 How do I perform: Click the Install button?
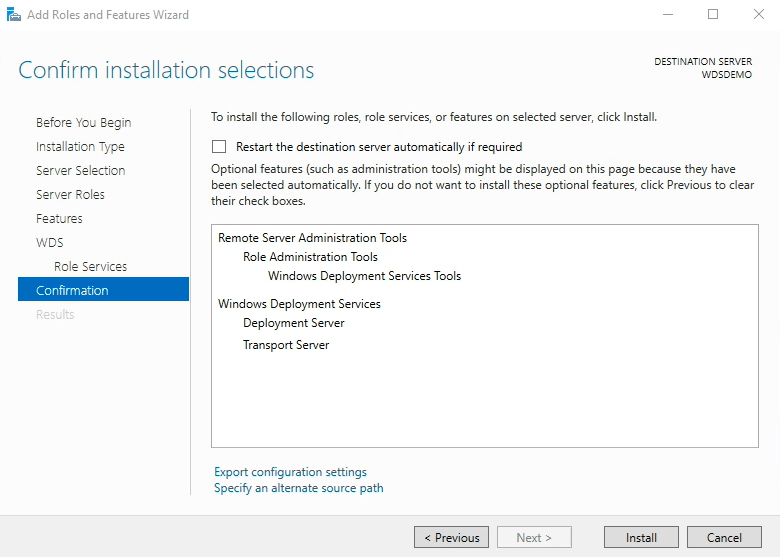coord(641,537)
